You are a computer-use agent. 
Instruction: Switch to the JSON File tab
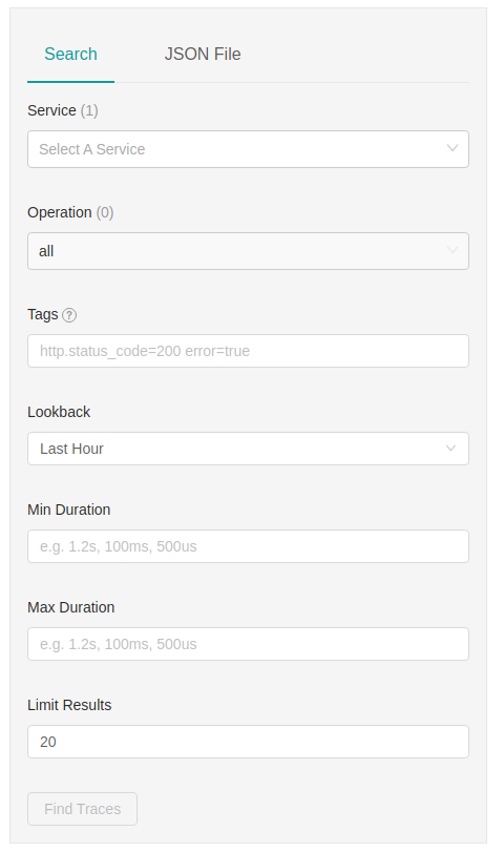pyautogui.click(x=203, y=54)
